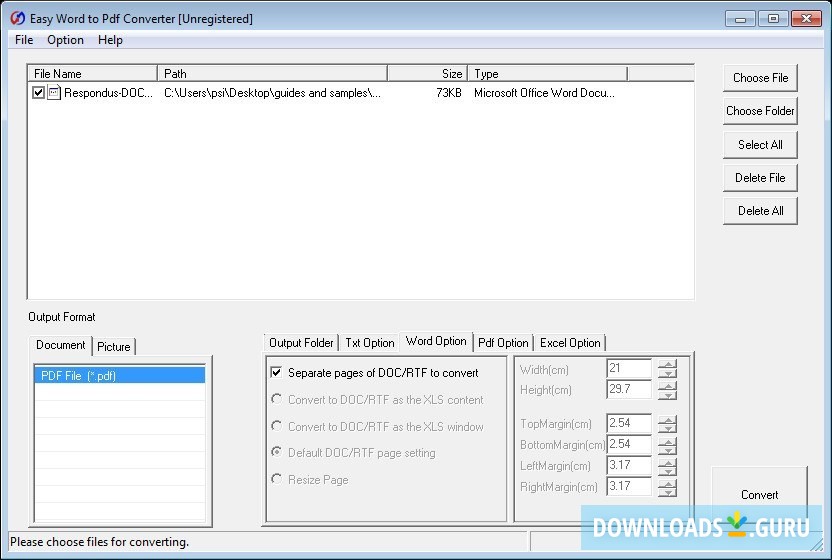Switch to the Document output format tab
832x560 pixels.
pos(60,345)
